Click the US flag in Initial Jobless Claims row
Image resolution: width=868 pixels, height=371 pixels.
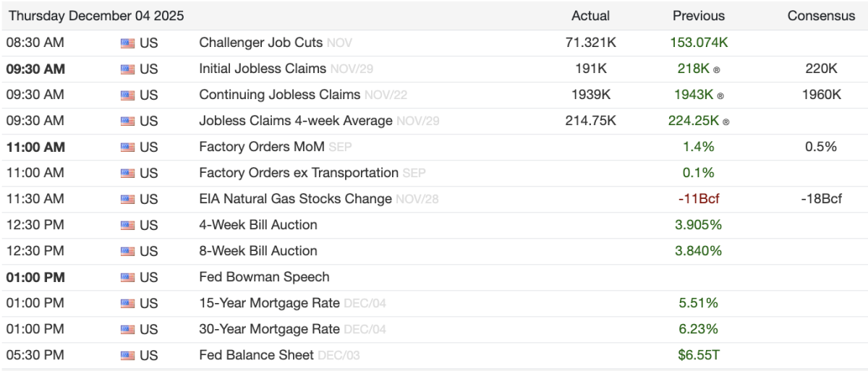[128, 69]
